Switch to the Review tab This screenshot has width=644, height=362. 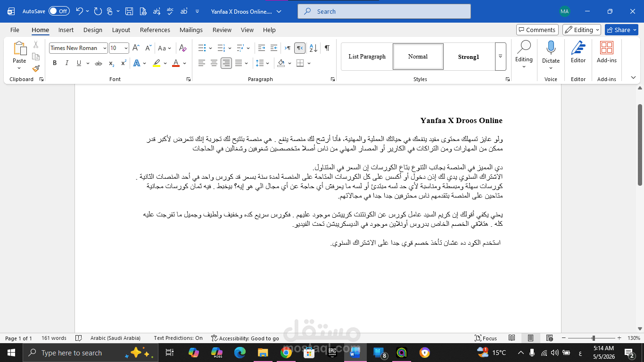click(x=222, y=30)
